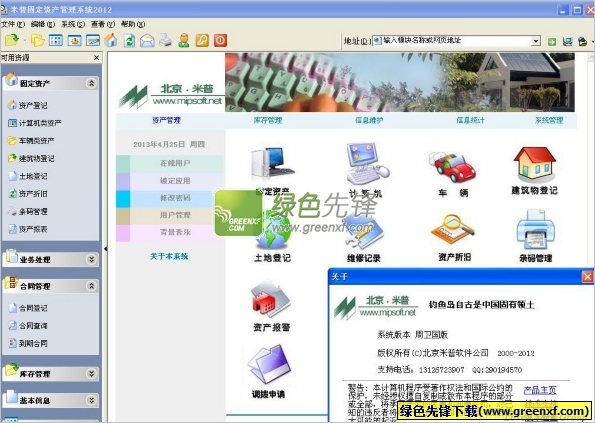Viewport: 595px width, 423px height.
Task: Collapse the 固定资产 sidebar section
Action: coord(91,83)
